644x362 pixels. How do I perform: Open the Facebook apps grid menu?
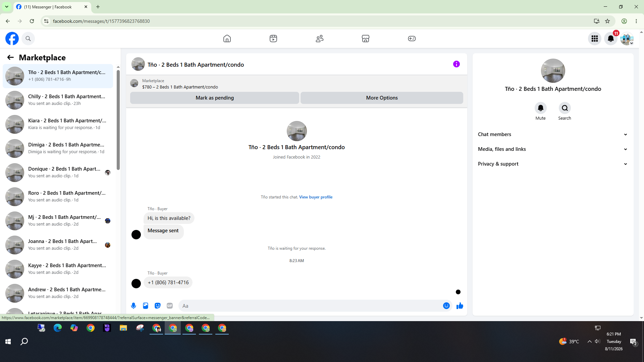pos(595,39)
